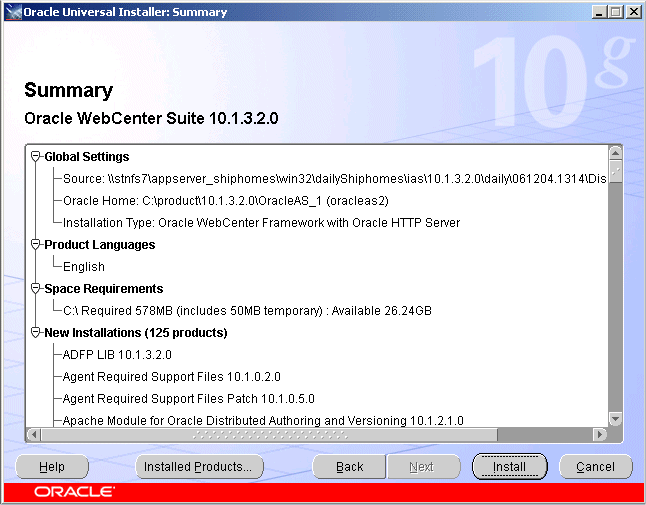646x505 pixels.
Task: Click the Space Requirements label
Action: point(104,289)
